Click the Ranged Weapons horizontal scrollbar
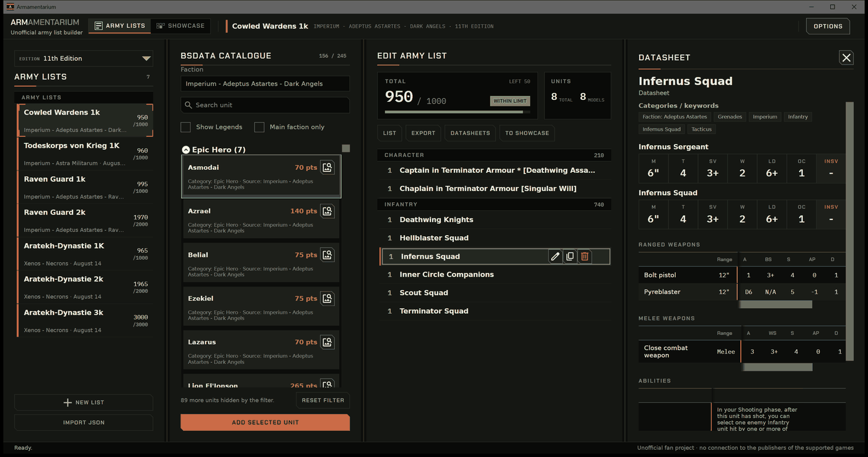This screenshot has height=457, width=868. pos(775,304)
